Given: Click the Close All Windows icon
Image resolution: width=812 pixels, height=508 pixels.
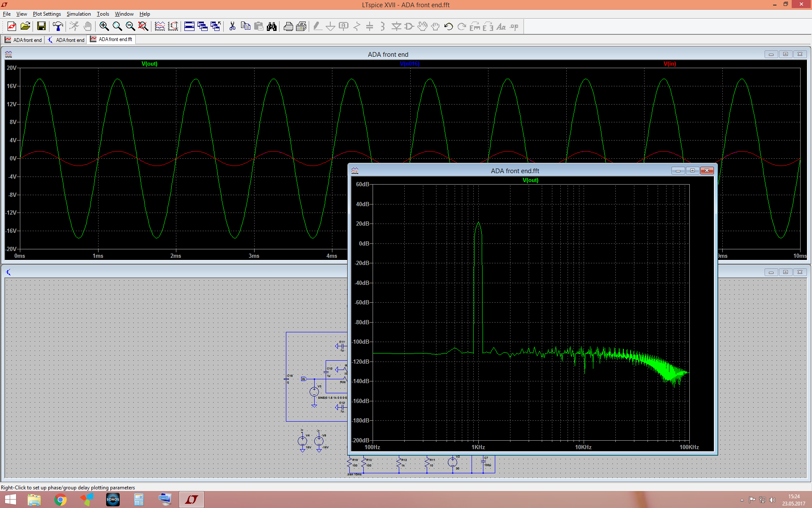Looking at the screenshot, I should (x=216, y=27).
